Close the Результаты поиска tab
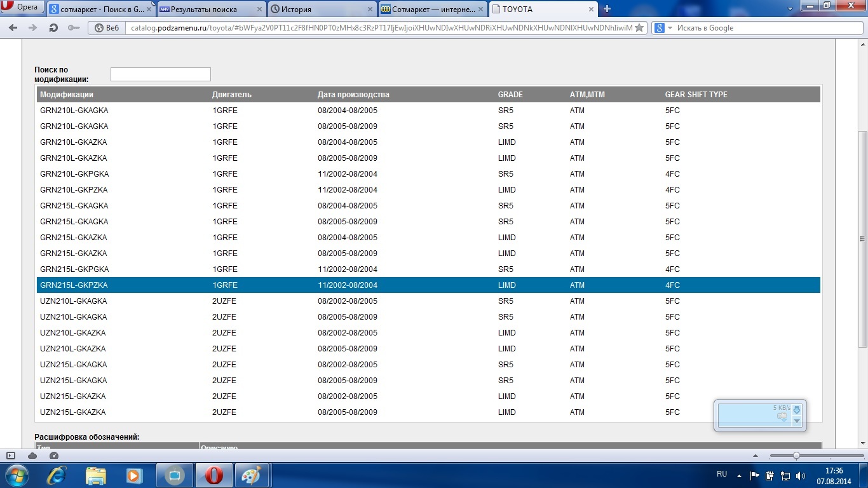This screenshot has width=868, height=488. click(260, 10)
